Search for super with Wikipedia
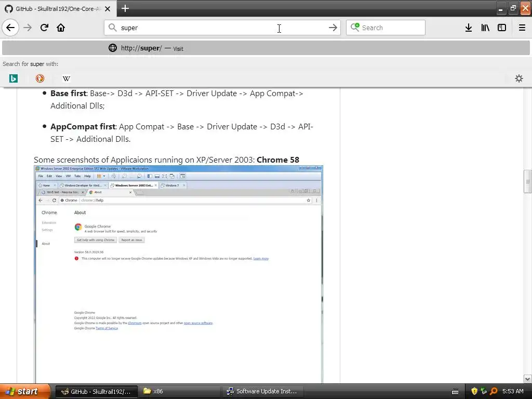This screenshot has width=532, height=399. click(66, 78)
